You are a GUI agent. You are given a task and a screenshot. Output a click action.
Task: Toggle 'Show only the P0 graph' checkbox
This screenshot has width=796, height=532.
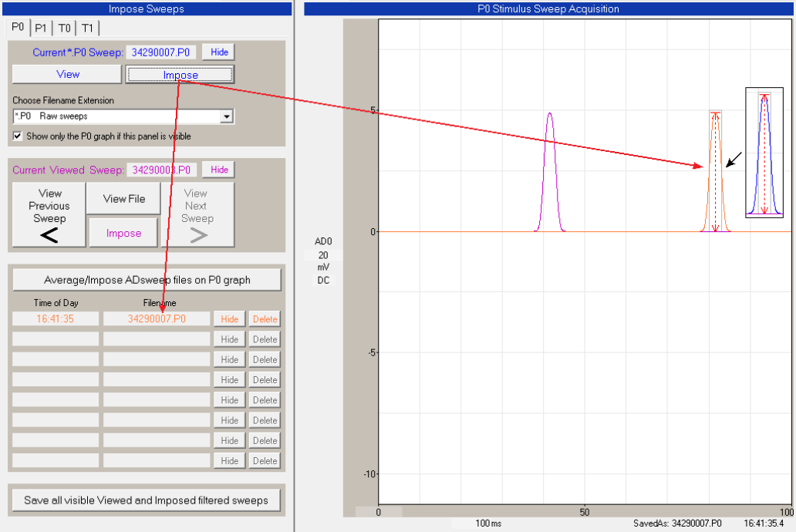point(18,136)
